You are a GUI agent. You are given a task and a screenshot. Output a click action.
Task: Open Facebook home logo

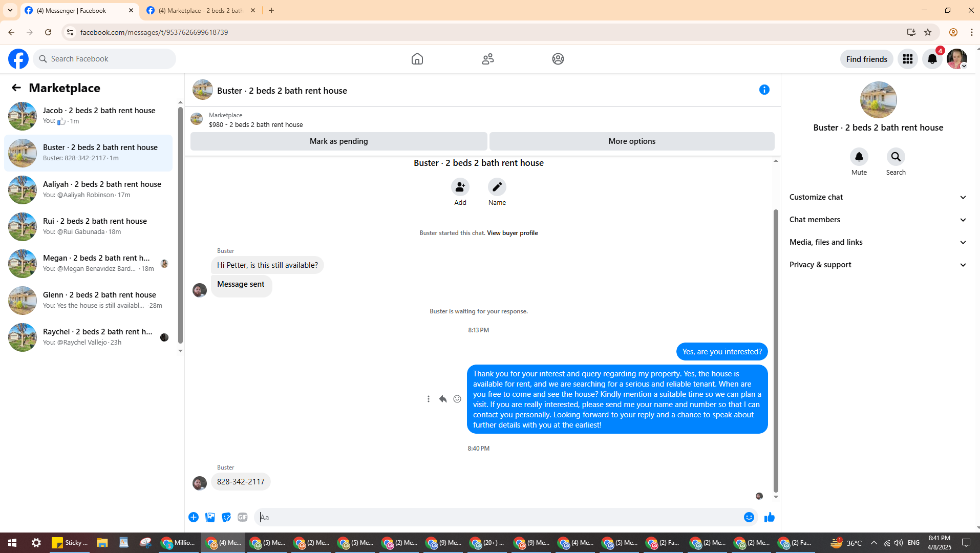click(x=18, y=59)
